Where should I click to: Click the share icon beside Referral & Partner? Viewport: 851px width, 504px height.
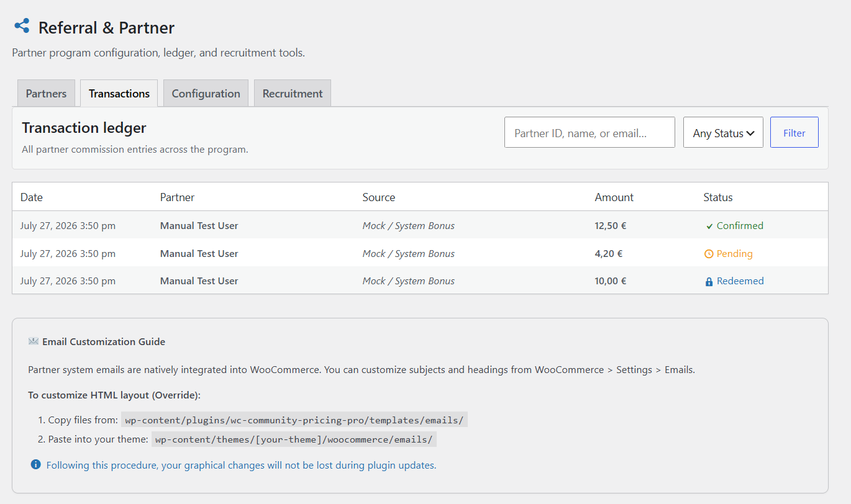pyautogui.click(x=22, y=26)
